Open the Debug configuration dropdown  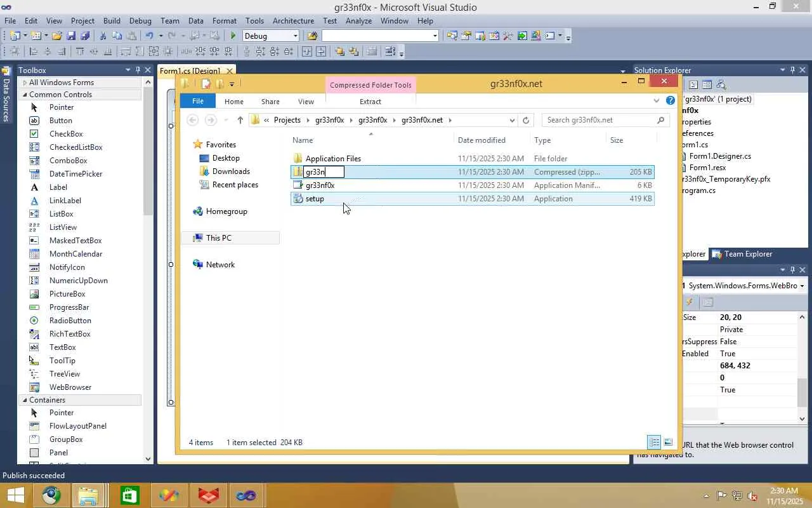pyautogui.click(x=295, y=36)
